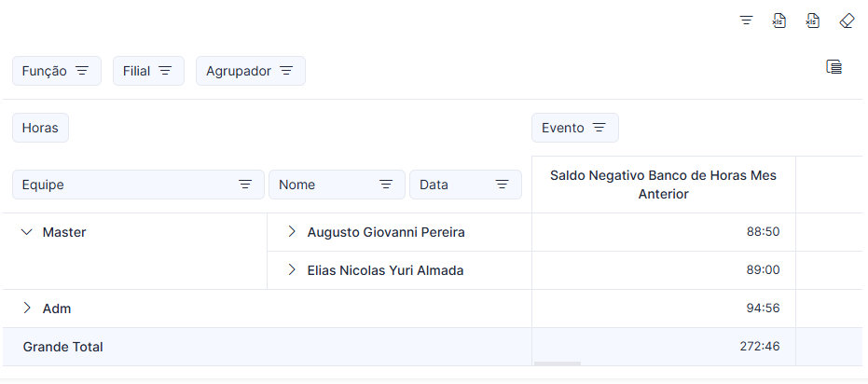Expand the Adm team row
Screen dimensions: 868x384
point(26,309)
